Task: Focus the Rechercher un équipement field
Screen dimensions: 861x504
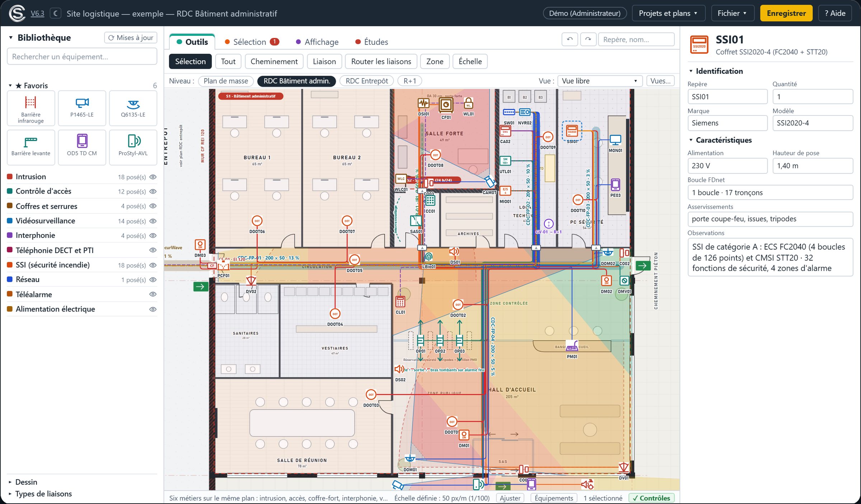Action: click(x=82, y=57)
